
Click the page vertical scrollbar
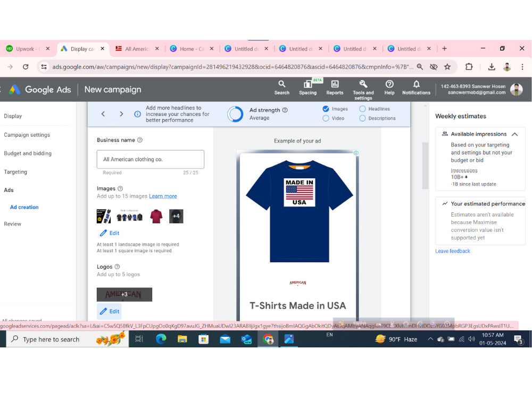click(425, 166)
